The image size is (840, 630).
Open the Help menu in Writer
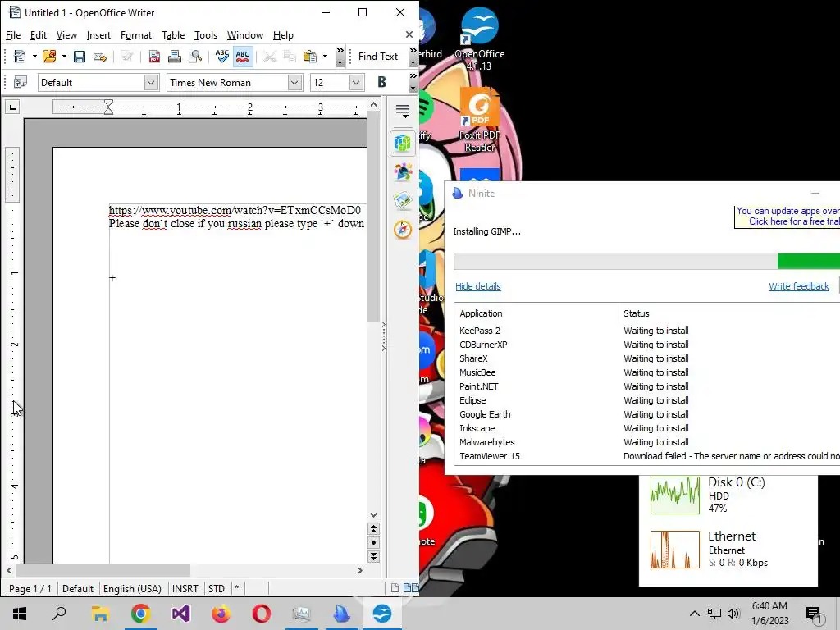coord(283,35)
